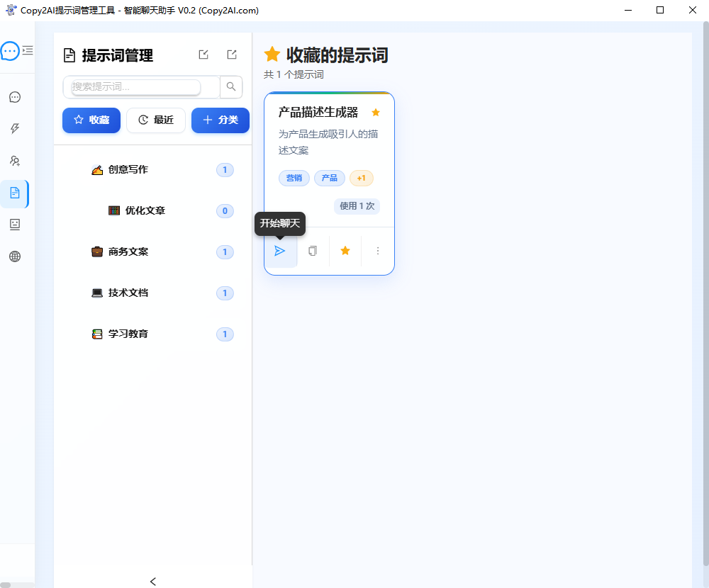Click the vertical scrollbar on the right
Screen dimensions: 709x588
click(x=706, y=294)
